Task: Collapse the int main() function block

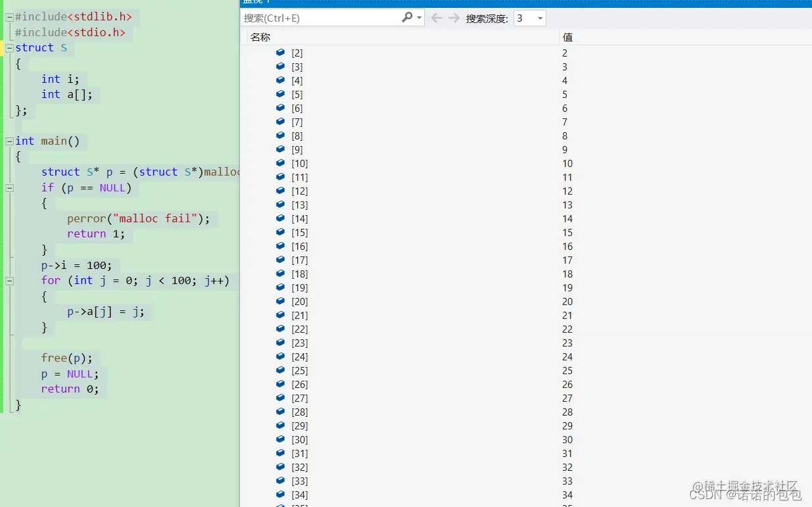Action: 9,141
